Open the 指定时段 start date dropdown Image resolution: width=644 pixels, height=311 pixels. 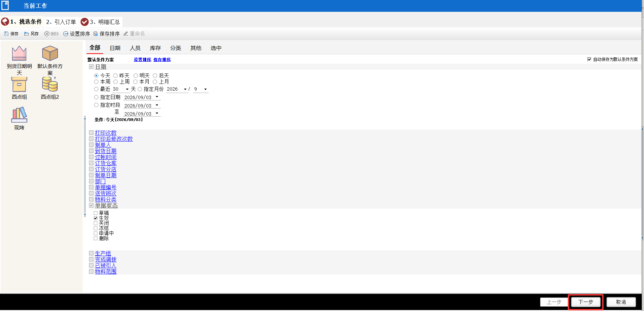pyautogui.click(x=157, y=105)
